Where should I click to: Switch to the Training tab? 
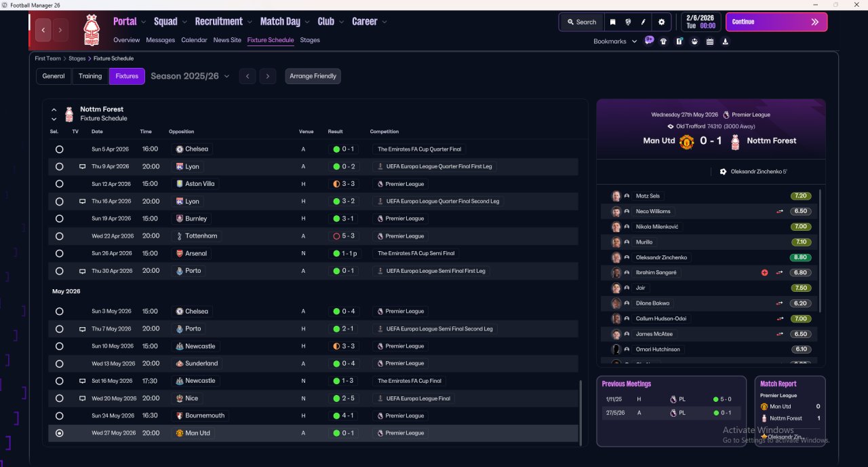[x=90, y=76]
